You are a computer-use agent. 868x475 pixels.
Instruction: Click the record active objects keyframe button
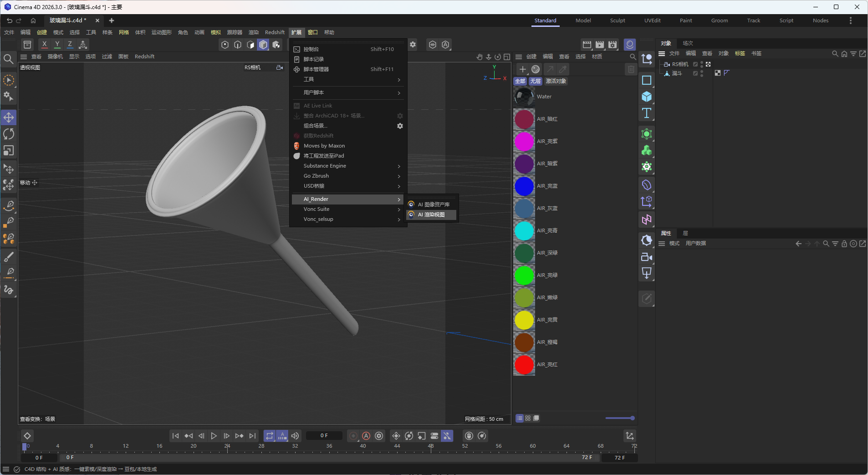tap(353, 436)
